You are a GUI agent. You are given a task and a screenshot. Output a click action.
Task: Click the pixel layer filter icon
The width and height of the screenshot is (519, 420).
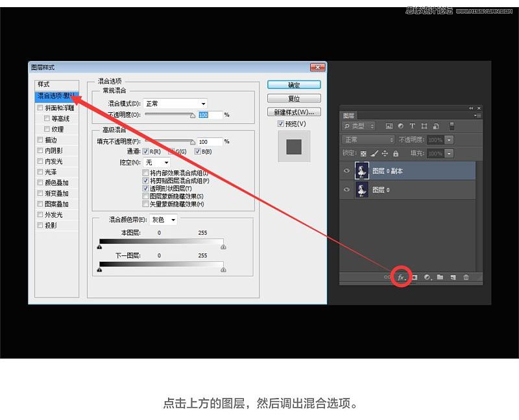click(389, 126)
